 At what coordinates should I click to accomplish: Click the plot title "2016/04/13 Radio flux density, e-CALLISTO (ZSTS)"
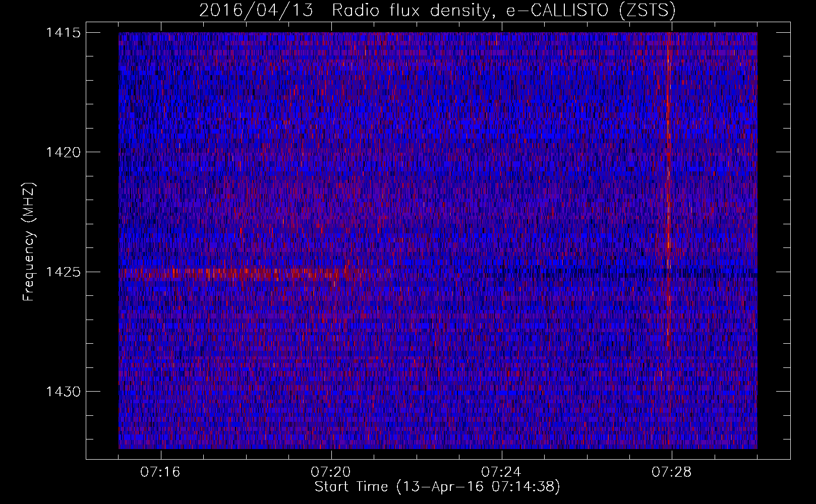(x=437, y=11)
